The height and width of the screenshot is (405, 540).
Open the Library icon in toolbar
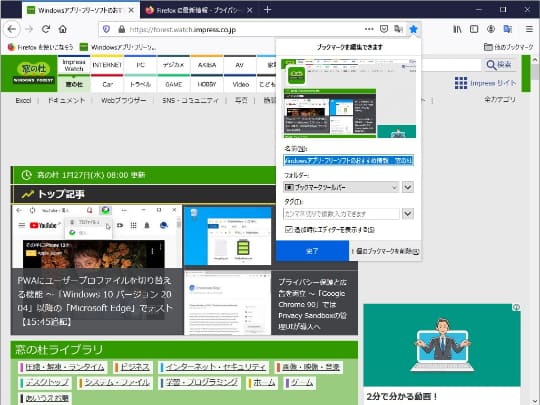pos(457,29)
